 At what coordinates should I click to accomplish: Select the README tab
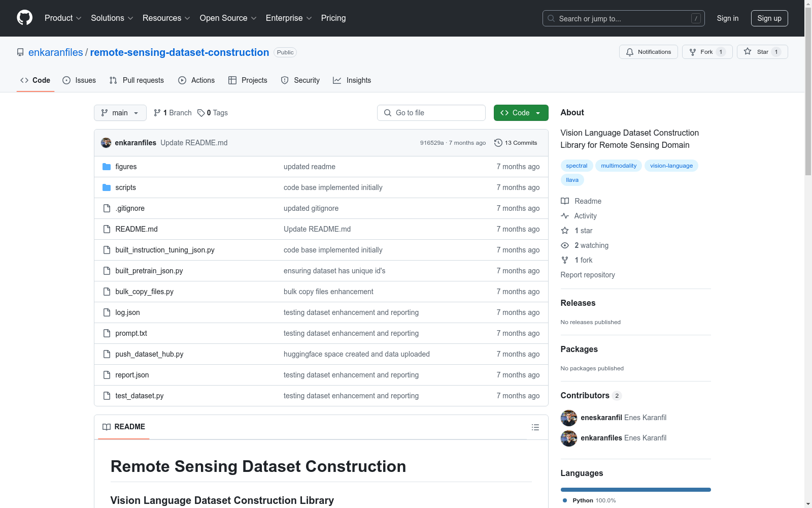(124, 427)
